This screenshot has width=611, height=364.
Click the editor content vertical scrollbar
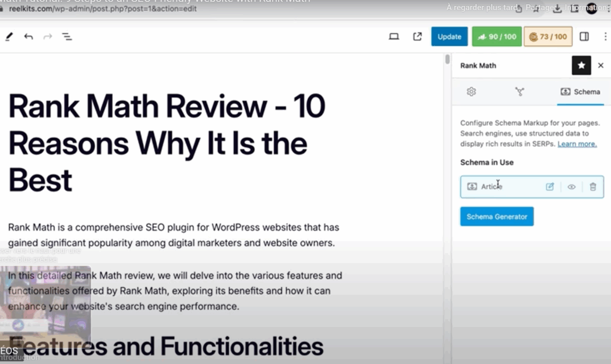point(448,59)
